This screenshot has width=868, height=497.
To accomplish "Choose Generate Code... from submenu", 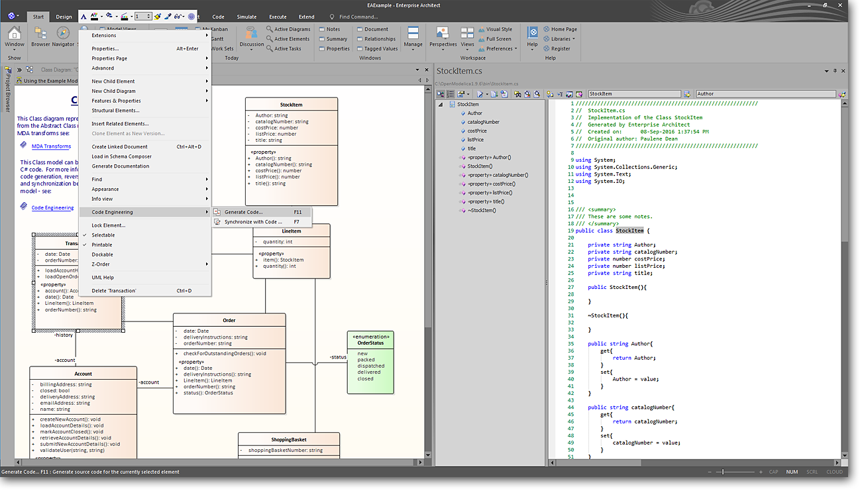I will click(x=243, y=212).
